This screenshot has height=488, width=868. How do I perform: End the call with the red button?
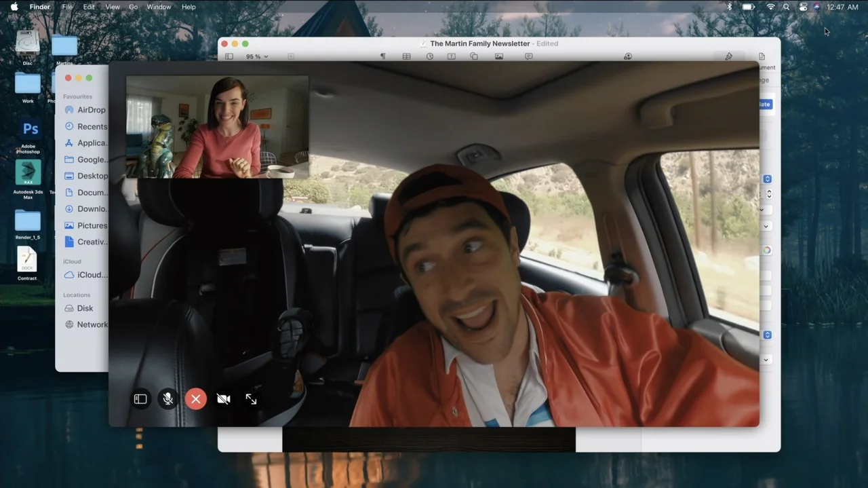[x=196, y=399]
